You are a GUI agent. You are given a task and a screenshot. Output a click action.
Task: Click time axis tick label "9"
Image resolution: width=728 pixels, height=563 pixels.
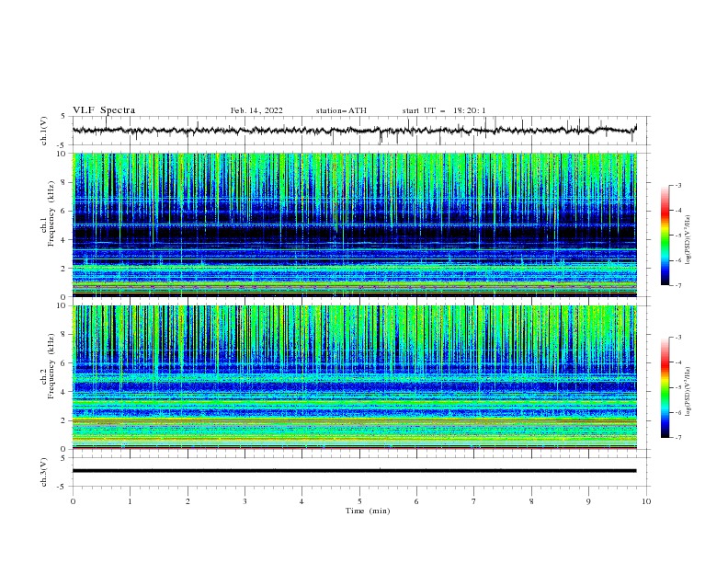click(x=588, y=501)
